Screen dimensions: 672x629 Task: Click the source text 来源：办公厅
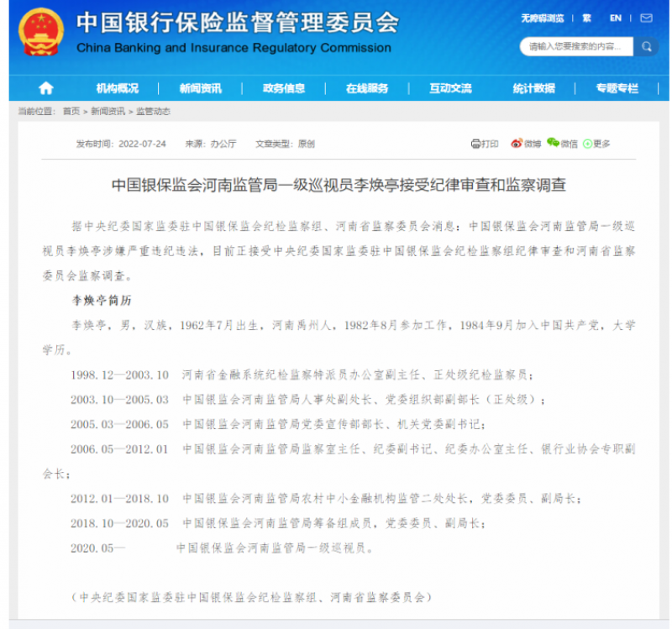[x=211, y=144]
